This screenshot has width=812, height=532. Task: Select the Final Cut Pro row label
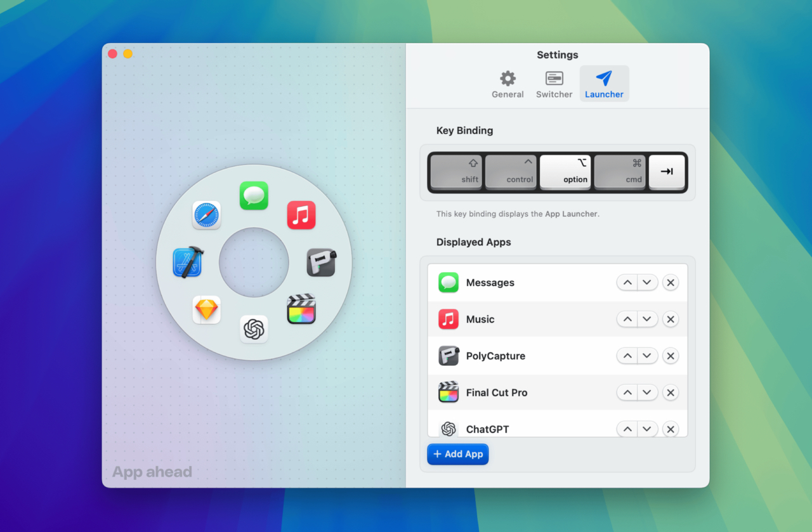pos(497,393)
